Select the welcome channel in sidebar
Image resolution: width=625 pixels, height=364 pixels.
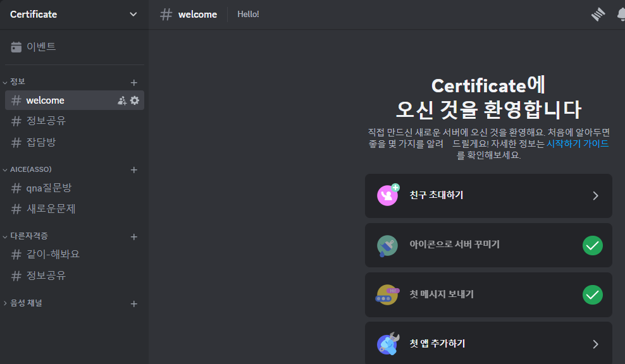(x=75, y=100)
